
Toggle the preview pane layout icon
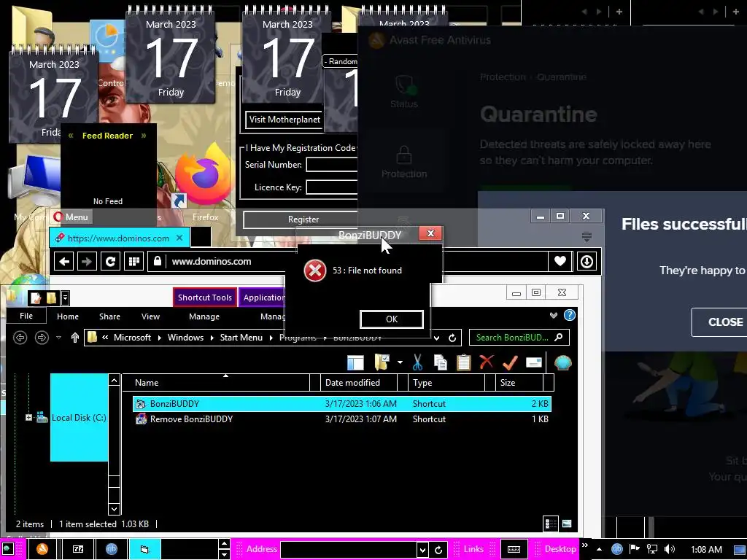(355, 363)
